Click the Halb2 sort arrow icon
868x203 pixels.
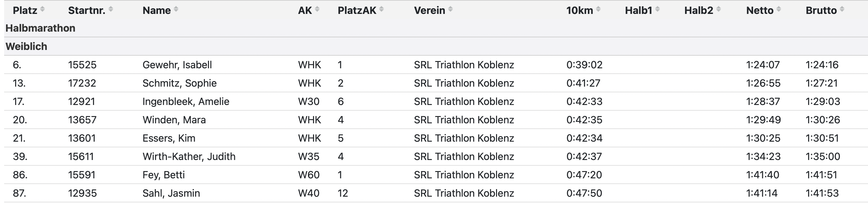[719, 9]
